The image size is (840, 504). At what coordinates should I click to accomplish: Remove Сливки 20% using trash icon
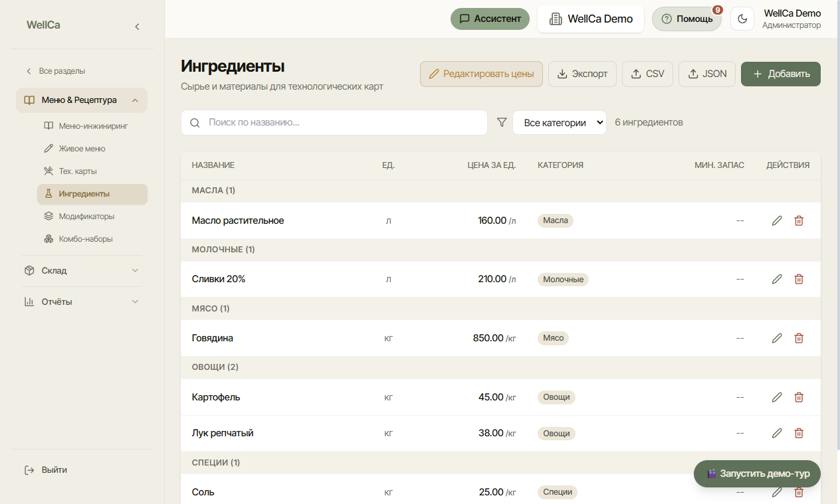click(799, 280)
